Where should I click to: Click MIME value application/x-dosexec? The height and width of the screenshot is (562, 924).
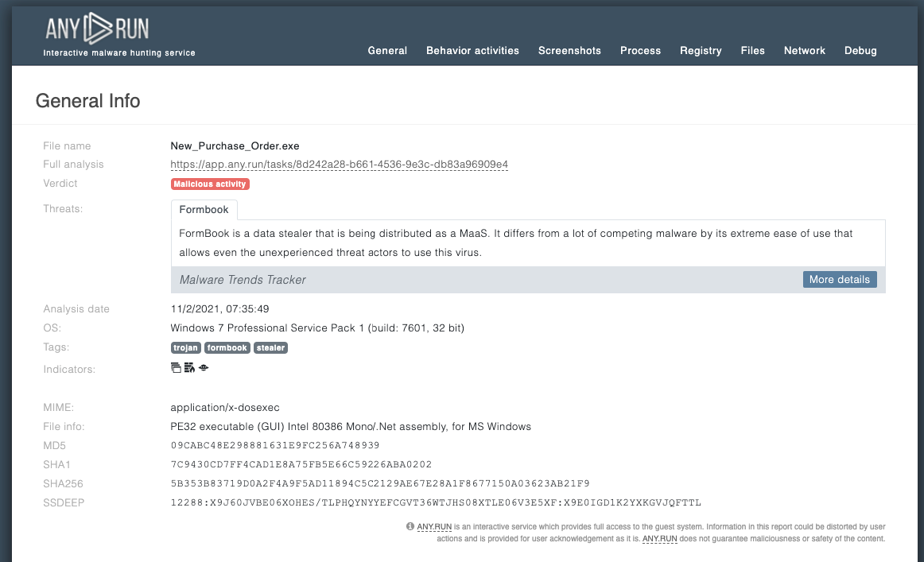tap(225, 407)
